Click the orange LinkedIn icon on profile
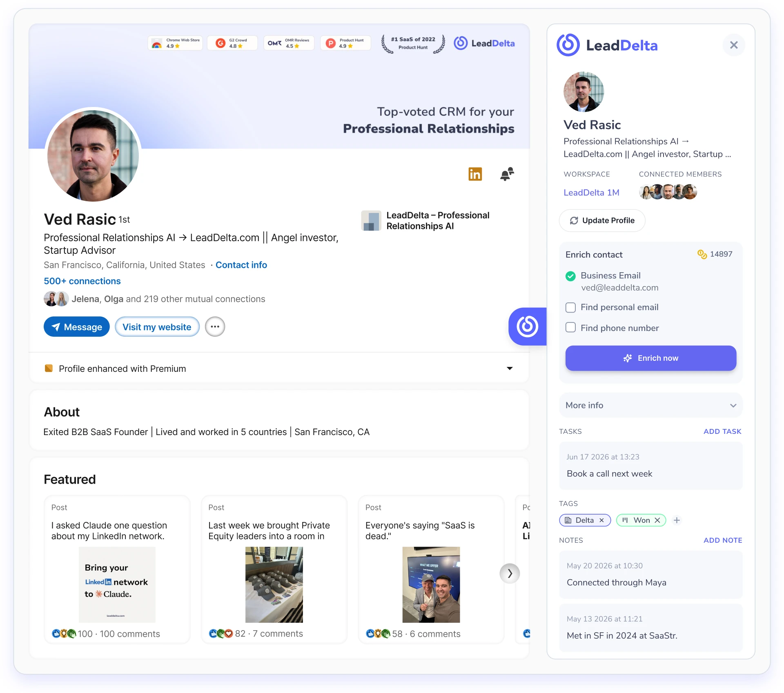This screenshot has width=784, height=693. coord(475,174)
